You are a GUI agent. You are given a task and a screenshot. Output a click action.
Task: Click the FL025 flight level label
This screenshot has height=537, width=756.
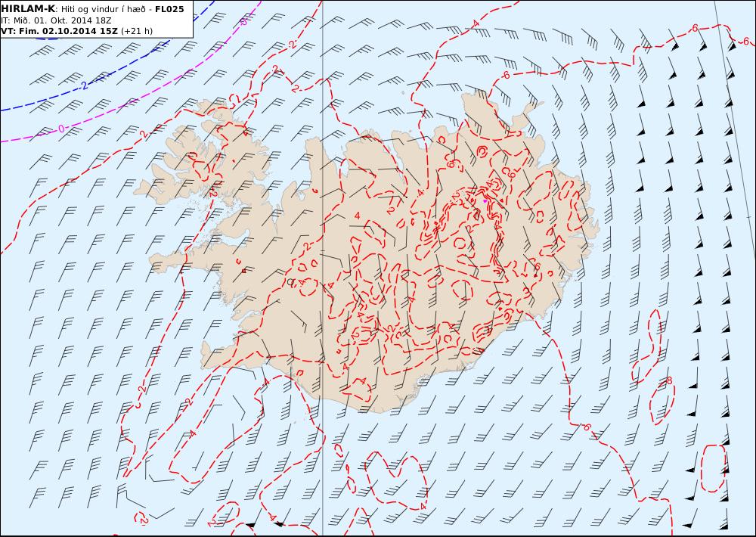[169, 9]
